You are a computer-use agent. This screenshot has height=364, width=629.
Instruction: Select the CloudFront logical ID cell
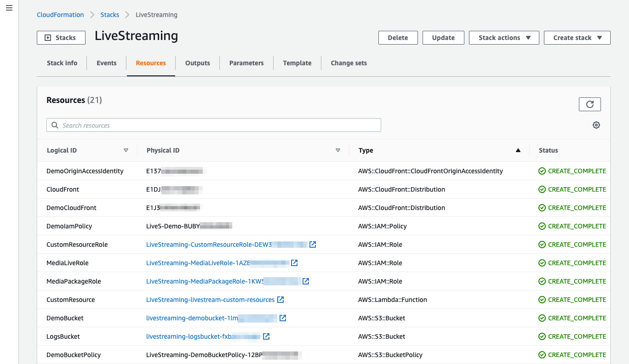click(63, 189)
